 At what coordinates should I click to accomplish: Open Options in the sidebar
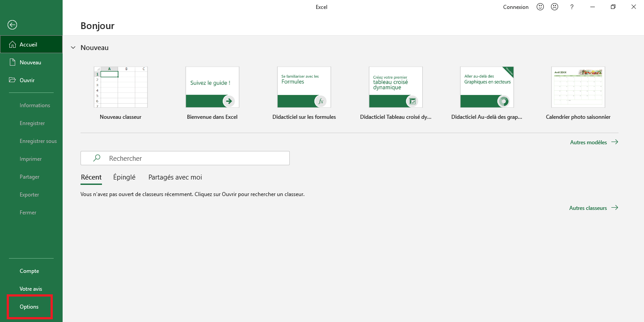point(31,307)
